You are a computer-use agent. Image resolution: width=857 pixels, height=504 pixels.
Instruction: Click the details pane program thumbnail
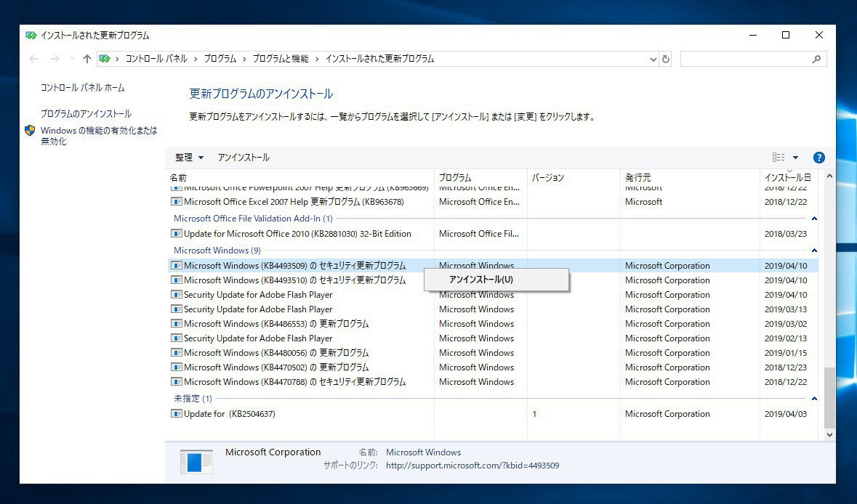[196, 462]
